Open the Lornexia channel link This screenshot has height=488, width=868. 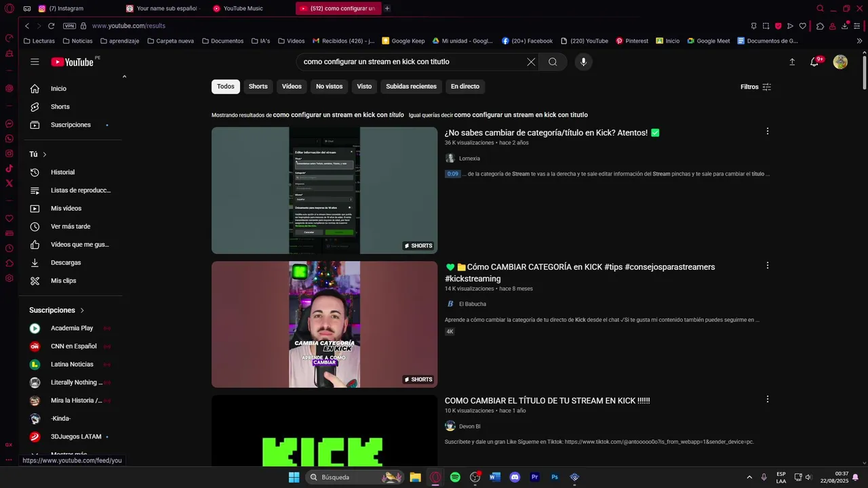(x=469, y=159)
